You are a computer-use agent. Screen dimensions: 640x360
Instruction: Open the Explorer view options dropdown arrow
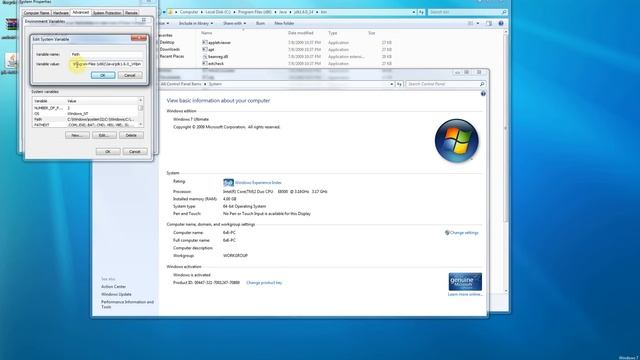coord(478,23)
